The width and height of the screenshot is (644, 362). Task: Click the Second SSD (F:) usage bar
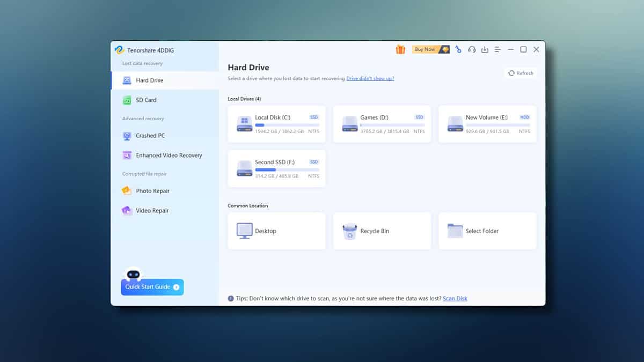pyautogui.click(x=287, y=170)
